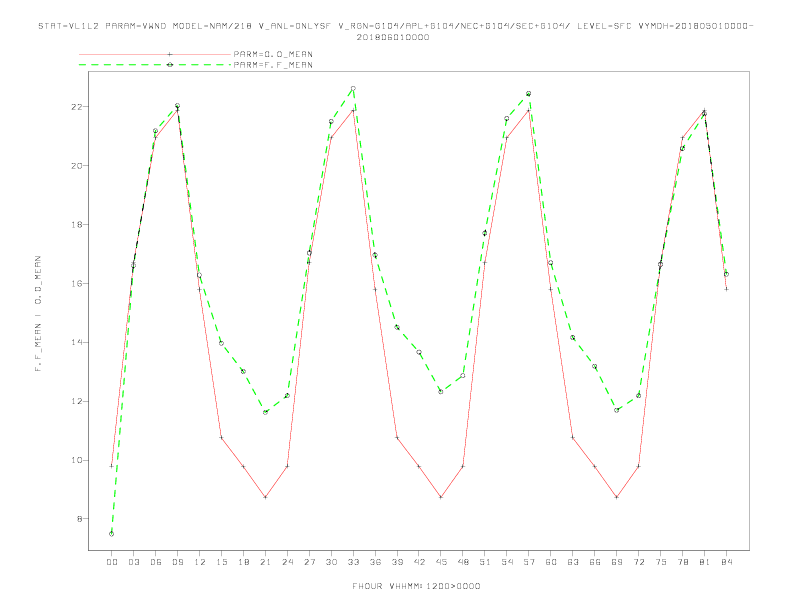
Task: Click y-axis tick label 8
Action: 80,519
